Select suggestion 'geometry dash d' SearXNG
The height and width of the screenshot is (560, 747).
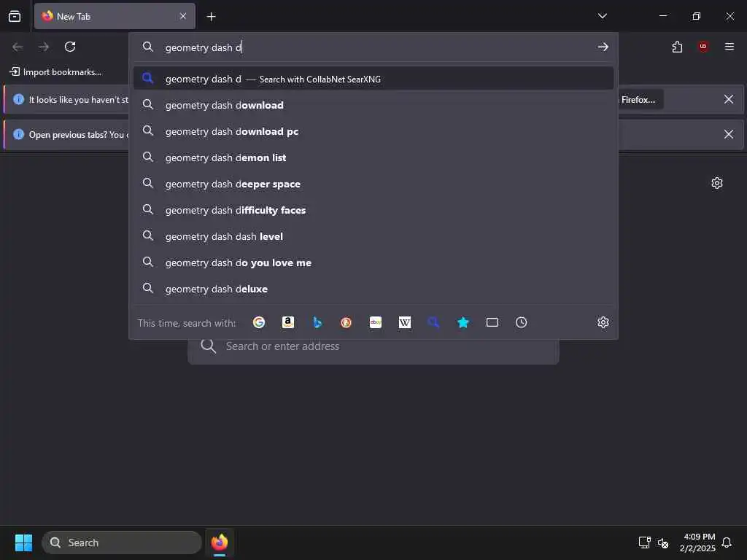[373, 79]
